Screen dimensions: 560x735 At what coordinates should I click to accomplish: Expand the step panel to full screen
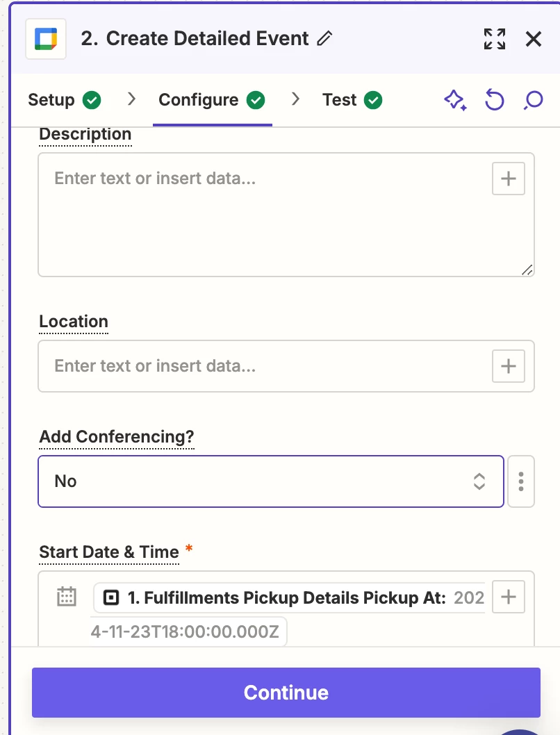coord(495,39)
